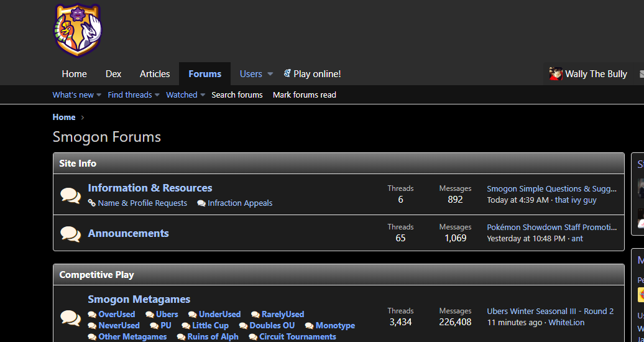Open the Home nav tab
Image resolution: width=644 pixels, height=342 pixels.
75,74
